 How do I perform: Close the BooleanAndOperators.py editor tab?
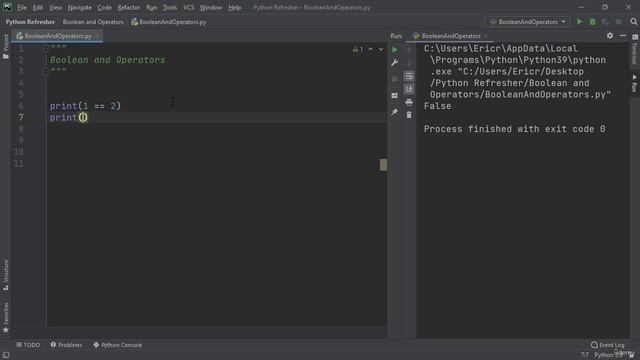click(x=97, y=36)
